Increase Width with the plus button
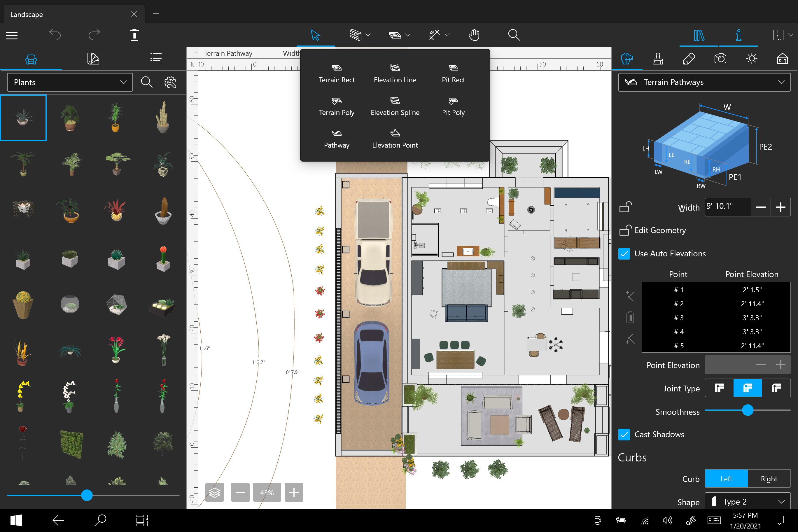The height and width of the screenshot is (532, 798). pyautogui.click(x=780, y=207)
